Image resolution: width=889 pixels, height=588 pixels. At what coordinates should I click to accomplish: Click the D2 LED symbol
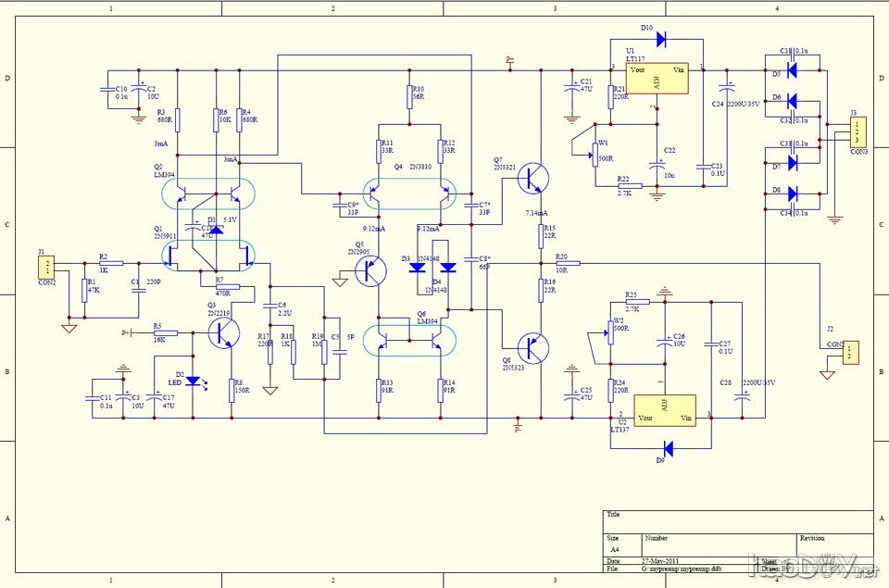(x=193, y=381)
